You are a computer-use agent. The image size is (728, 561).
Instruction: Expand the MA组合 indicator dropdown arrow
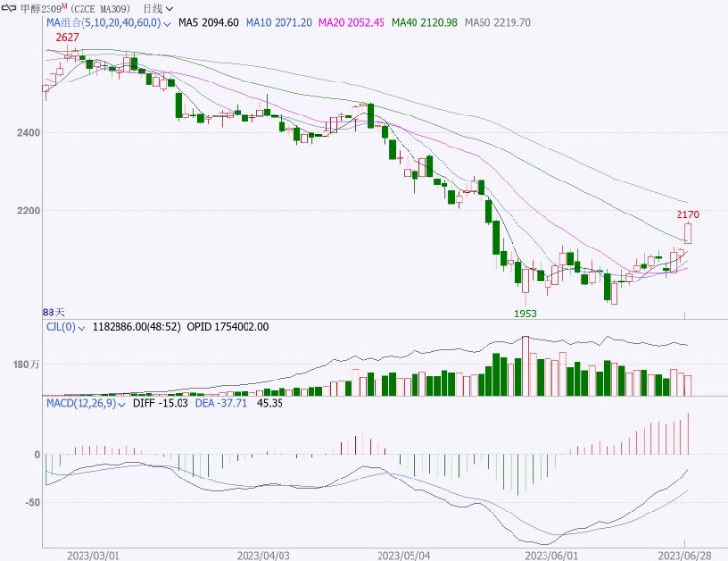[x=167, y=23]
